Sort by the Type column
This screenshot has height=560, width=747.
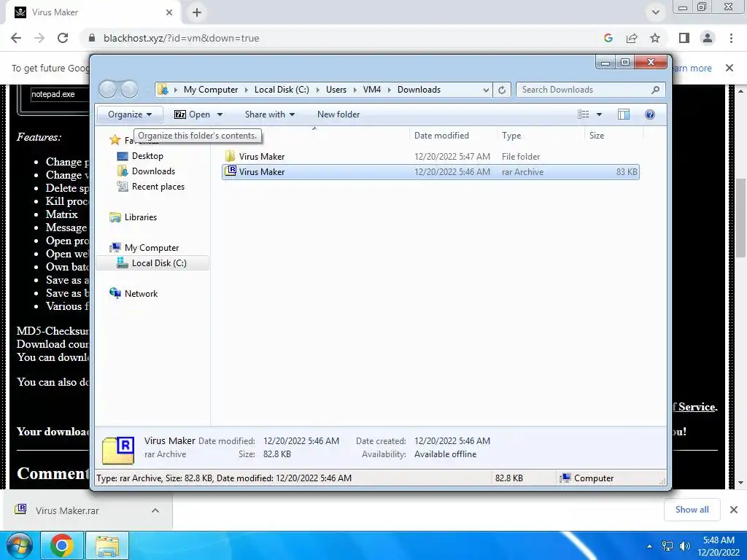pyautogui.click(x=541, y=135)
